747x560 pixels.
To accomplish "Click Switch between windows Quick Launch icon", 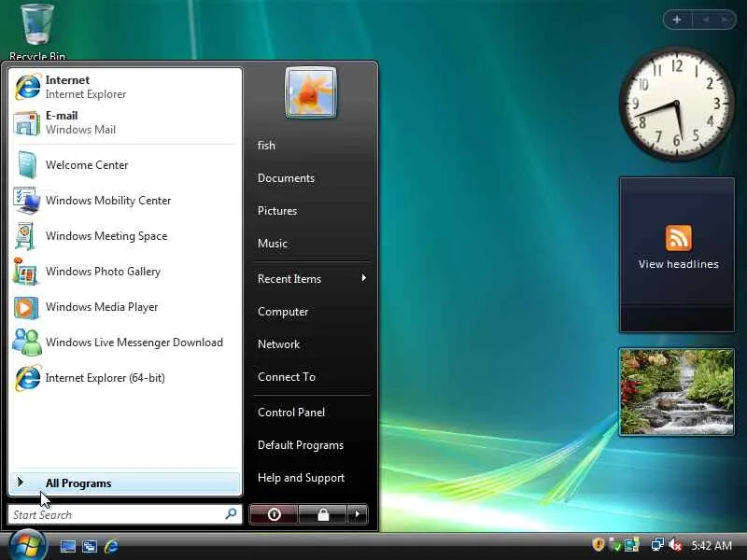I will [x=89, y=546].
